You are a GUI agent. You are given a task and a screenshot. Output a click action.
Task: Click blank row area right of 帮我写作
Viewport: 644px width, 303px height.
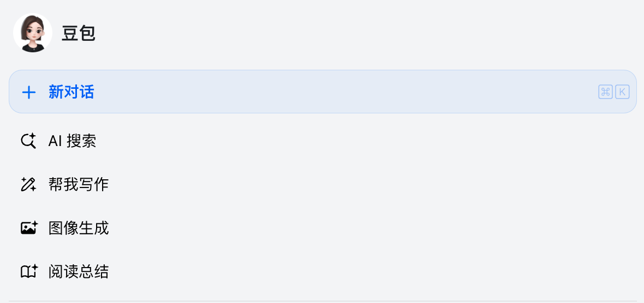[x=355, y=184]
